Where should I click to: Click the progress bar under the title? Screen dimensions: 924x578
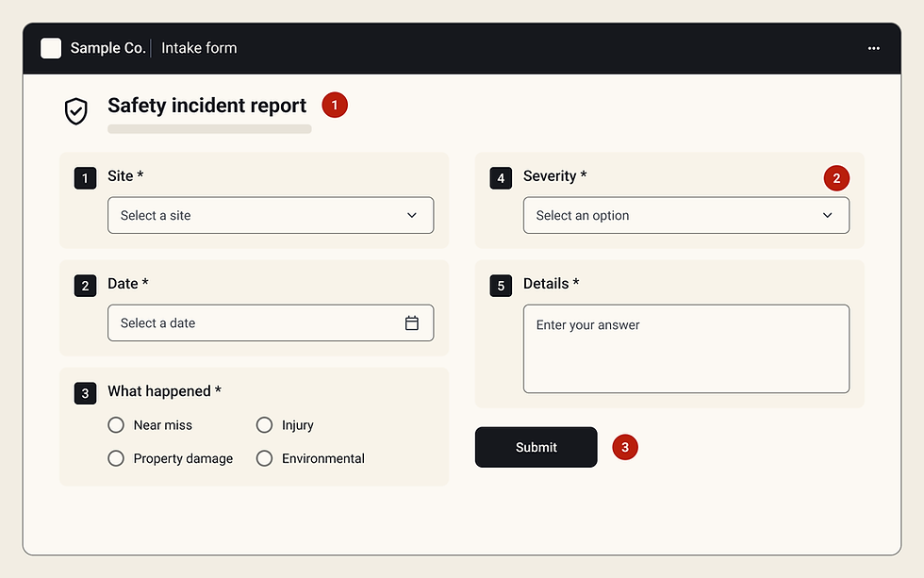pos(209,129)
